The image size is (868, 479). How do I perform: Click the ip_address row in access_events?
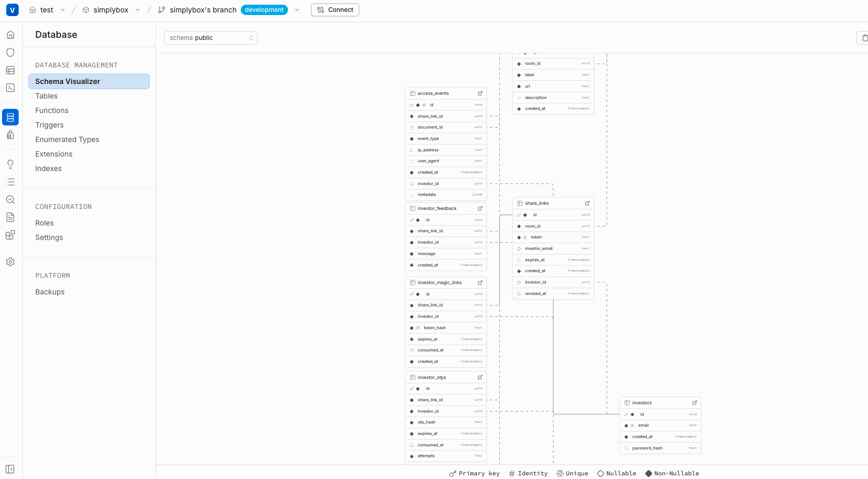tap(446, 150)
